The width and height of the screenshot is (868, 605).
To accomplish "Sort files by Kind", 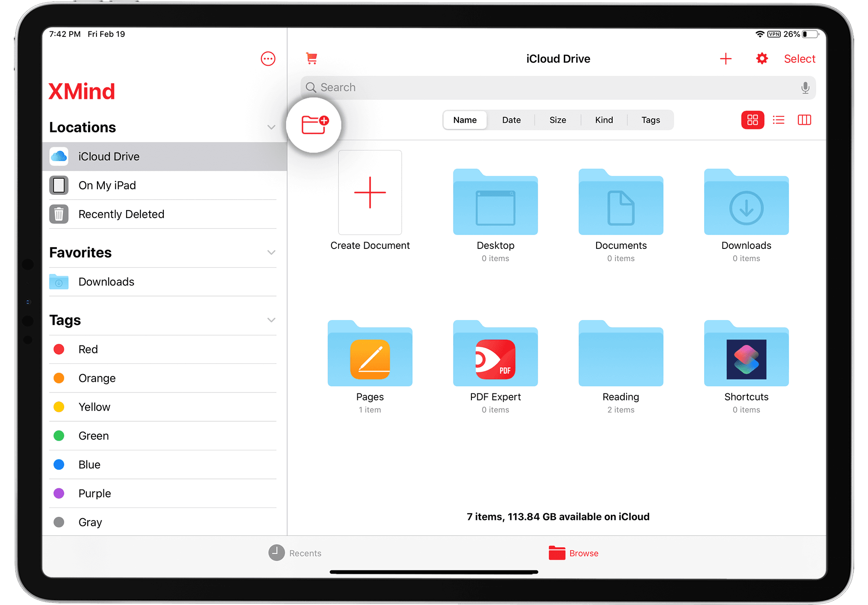I will (604, 120).
